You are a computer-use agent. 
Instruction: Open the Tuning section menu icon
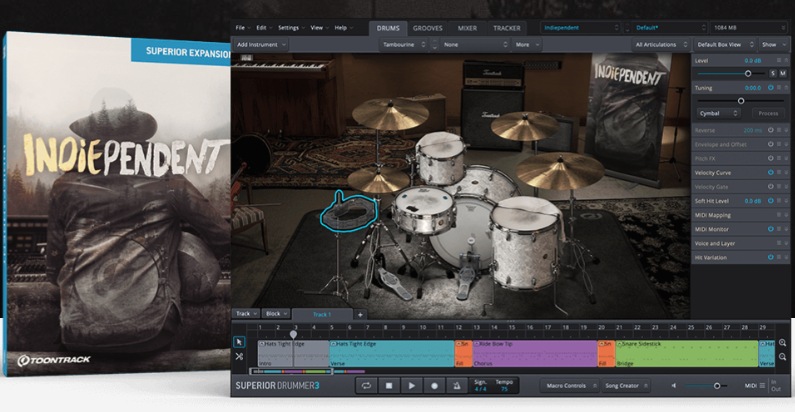[x=779, y=88]
